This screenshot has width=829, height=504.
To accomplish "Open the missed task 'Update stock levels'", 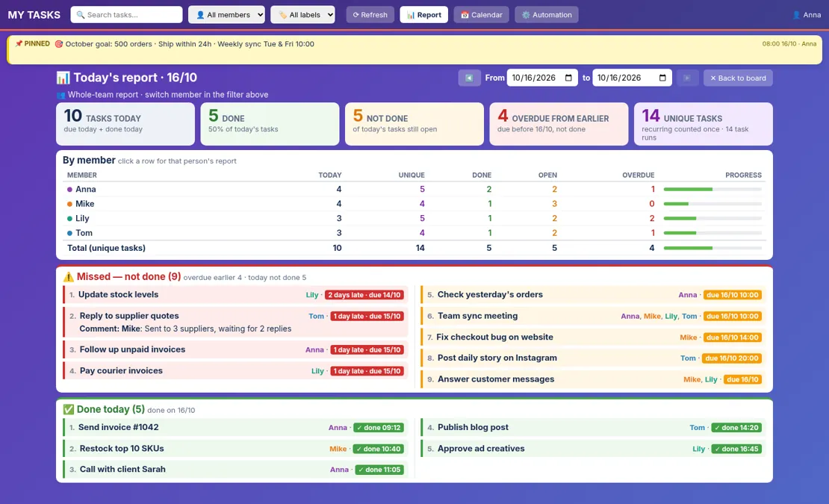I will pos(236,295).
